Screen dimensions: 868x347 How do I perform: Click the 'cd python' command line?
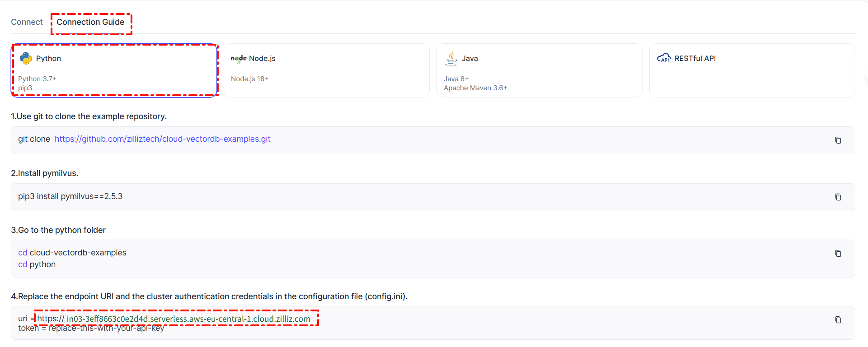pos(37,264)
